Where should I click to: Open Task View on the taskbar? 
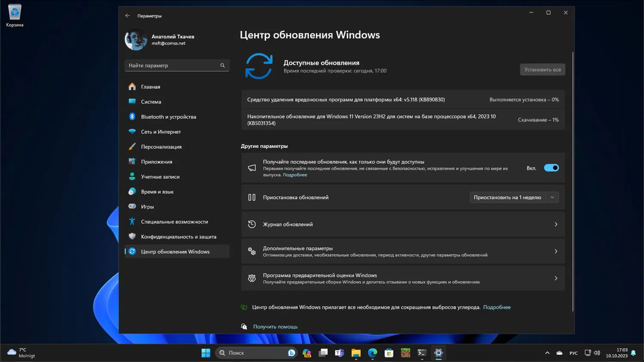323,353
